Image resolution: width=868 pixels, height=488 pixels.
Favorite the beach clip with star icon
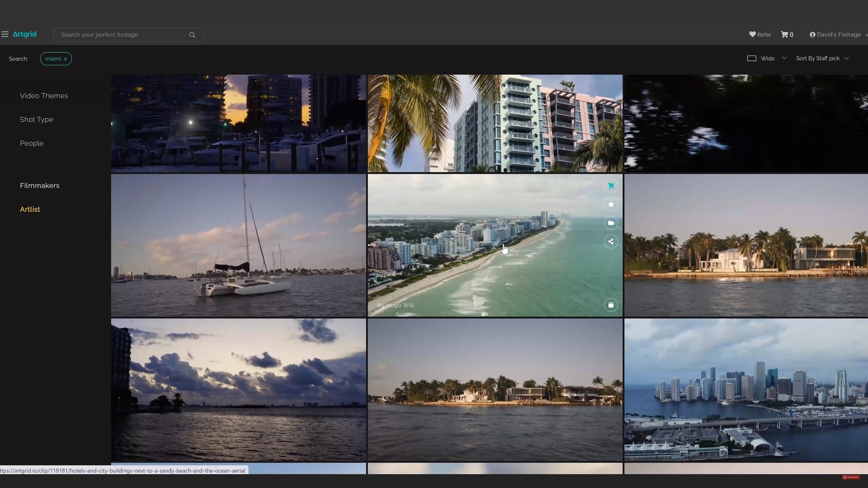click(x=610, y=204)
